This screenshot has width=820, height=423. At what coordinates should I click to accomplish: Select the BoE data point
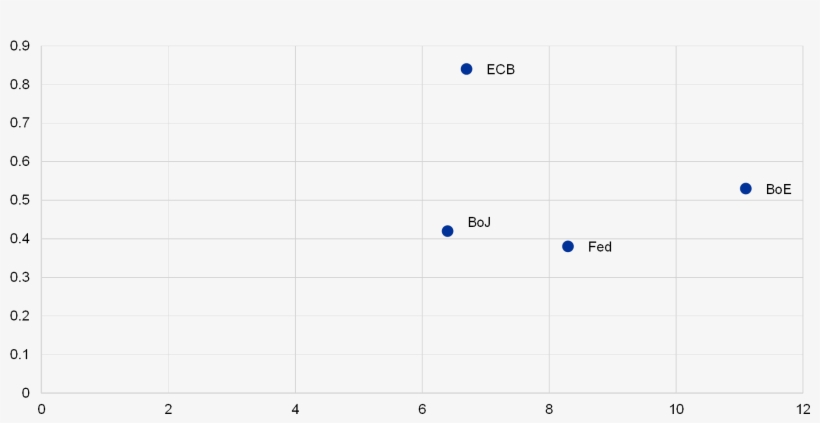tap(745, 189)
